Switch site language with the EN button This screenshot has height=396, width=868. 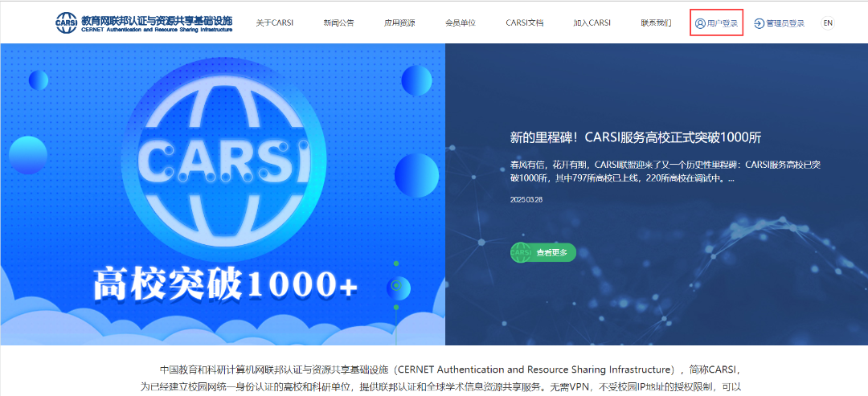tap(827, 23)
